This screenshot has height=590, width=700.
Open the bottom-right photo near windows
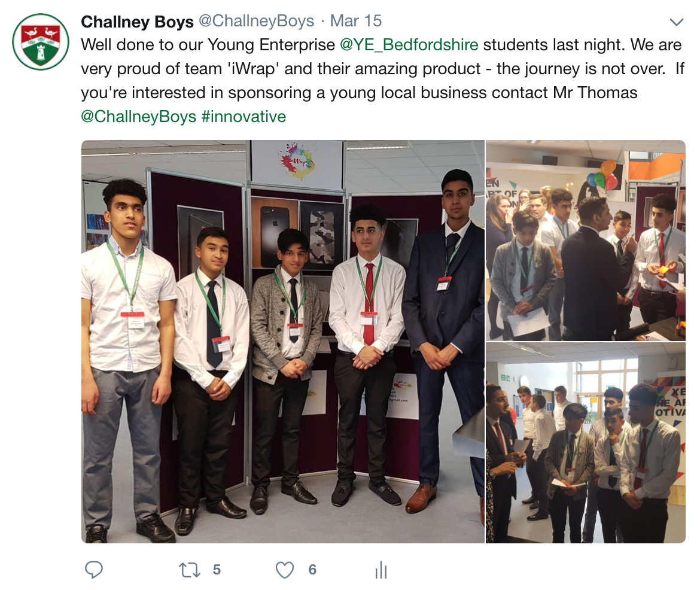[x=586, y=443]
